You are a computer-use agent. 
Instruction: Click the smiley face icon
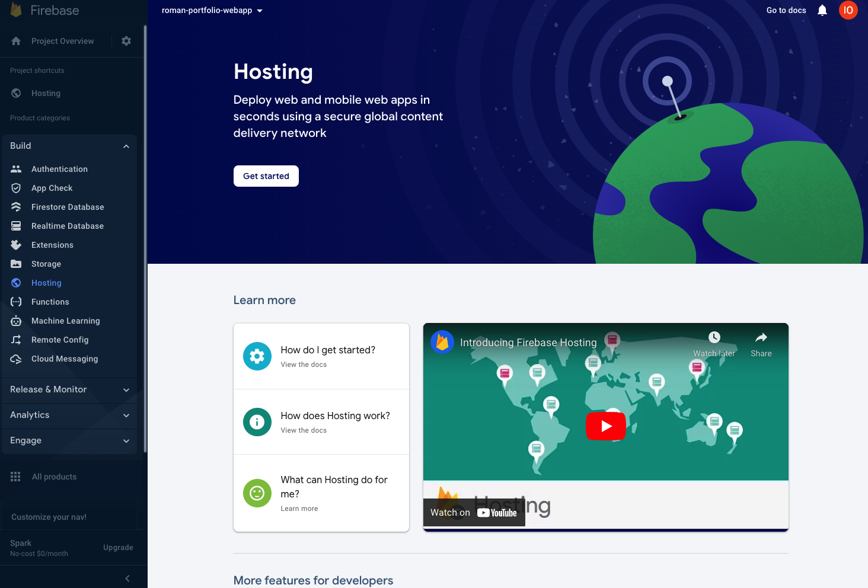pyautogui.click(x=257, y=493)
